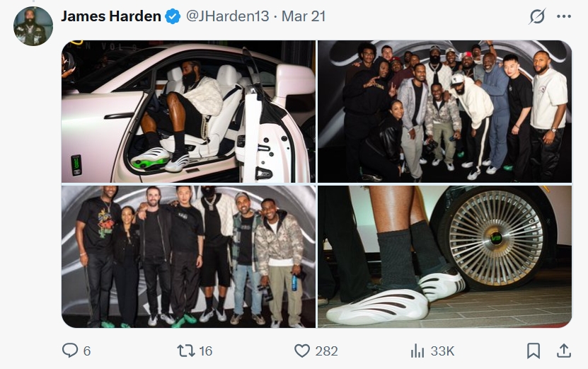Bookmark this post

(x=534, y=351)
